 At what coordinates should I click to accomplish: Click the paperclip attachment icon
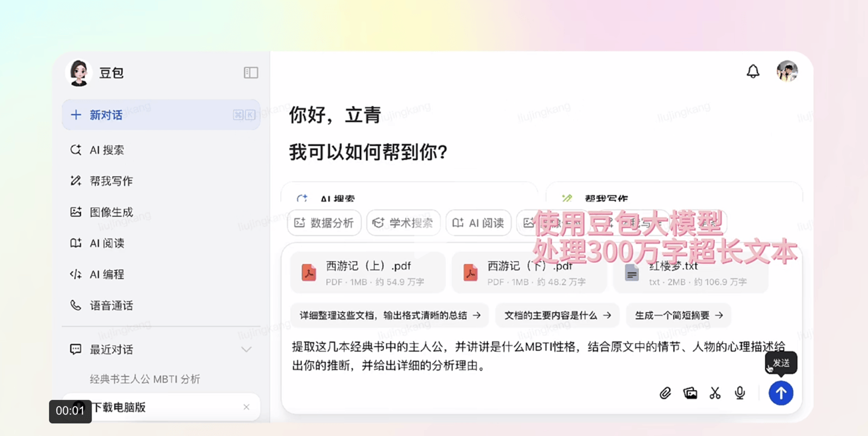click(665, 393)
